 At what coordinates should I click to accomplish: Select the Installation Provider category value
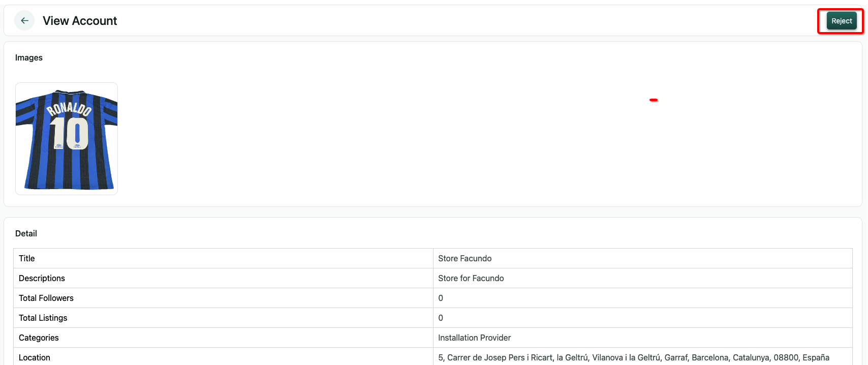(x=474, y=338)
